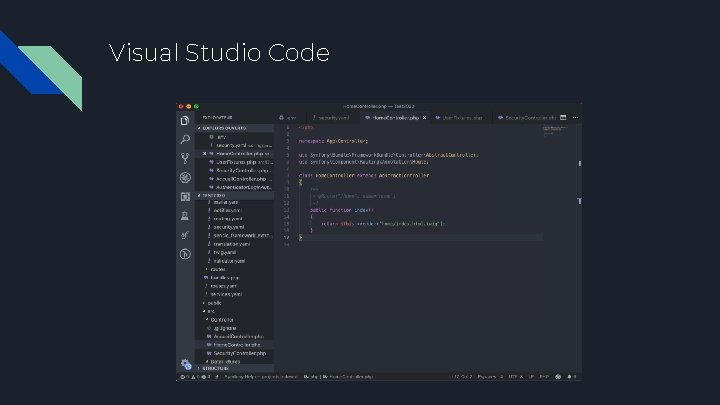
Task: Close HomeController.php in Open Editors list
Action: [205, 154]
